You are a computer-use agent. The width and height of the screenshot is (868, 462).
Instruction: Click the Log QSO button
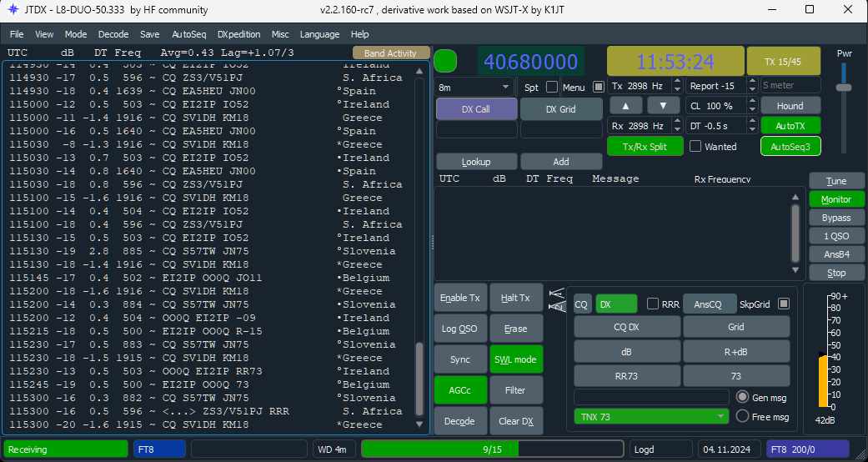click(x=460, y=329)
